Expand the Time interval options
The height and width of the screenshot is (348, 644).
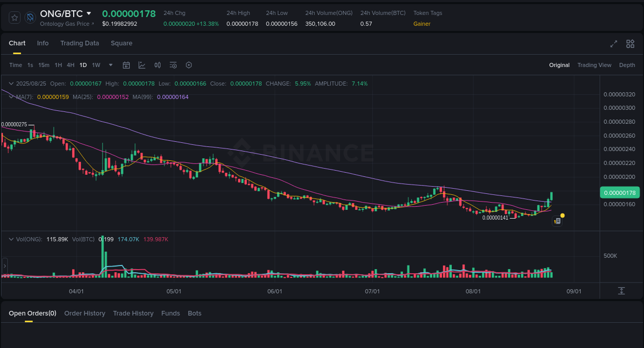click(15, 65)
